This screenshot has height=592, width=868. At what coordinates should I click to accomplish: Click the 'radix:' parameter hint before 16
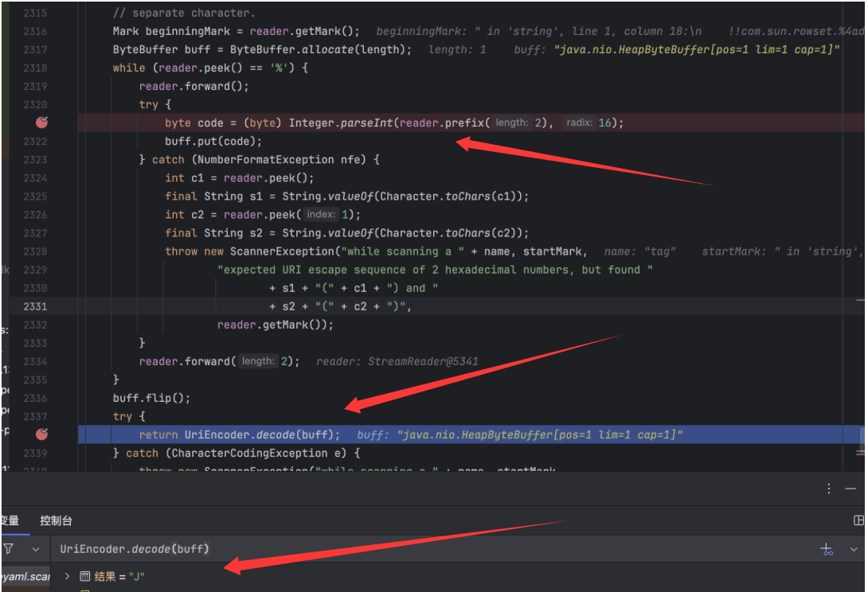[579, 123]
